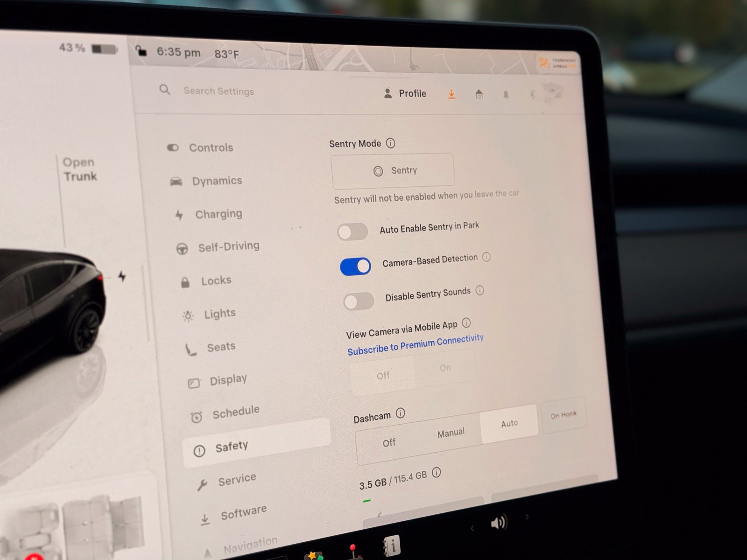
Task: Set Dashcam to Off
Action: [x=389, y=442]
